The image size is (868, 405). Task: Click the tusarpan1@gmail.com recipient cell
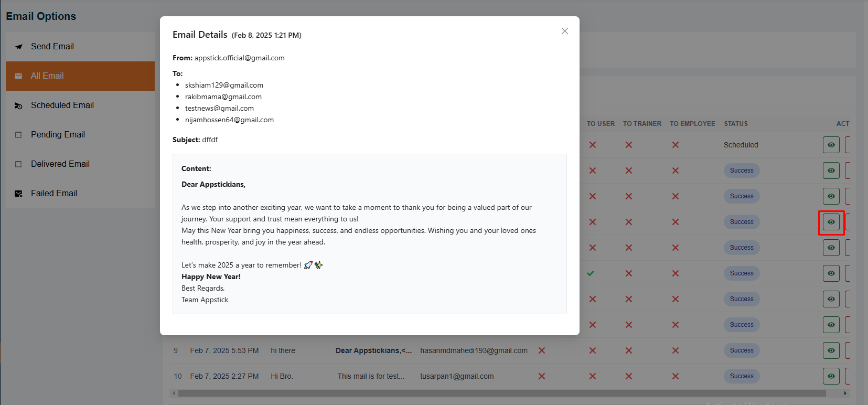457,376
